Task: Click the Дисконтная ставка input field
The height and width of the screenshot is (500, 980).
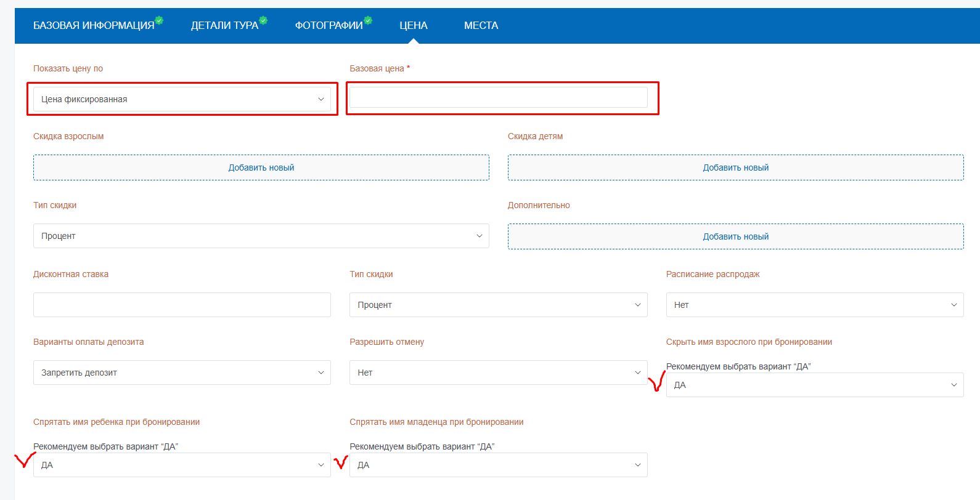Action: click(x=182, y=305)
